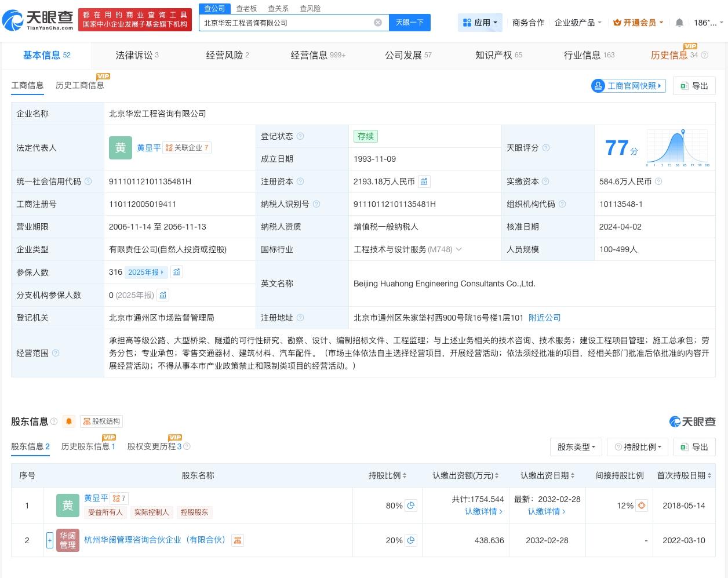Open 历史股东信息 sub-tab
This screenshot has width=728, height=578.
tap(88, 446)
